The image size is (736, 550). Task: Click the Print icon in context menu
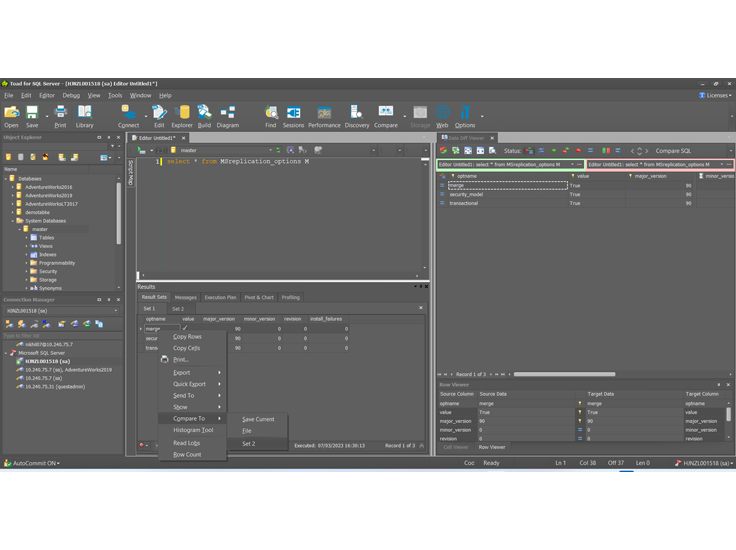pos(165,359)
